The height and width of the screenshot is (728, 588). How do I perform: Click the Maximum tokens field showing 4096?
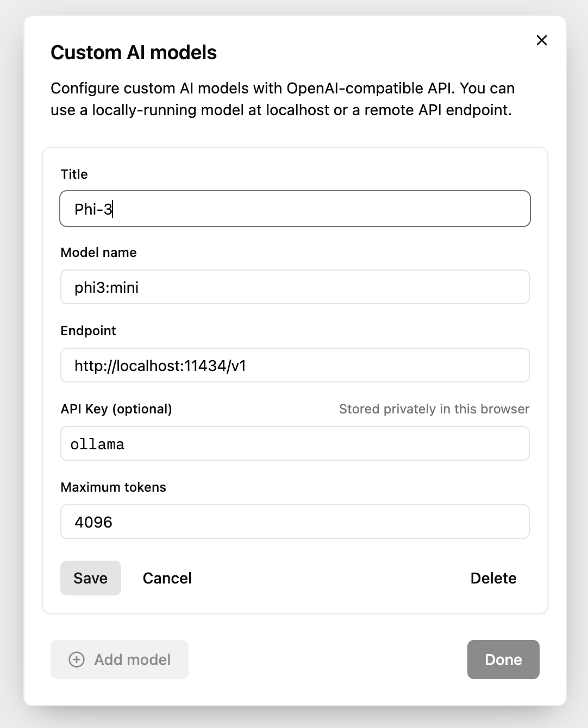[295, 522]
